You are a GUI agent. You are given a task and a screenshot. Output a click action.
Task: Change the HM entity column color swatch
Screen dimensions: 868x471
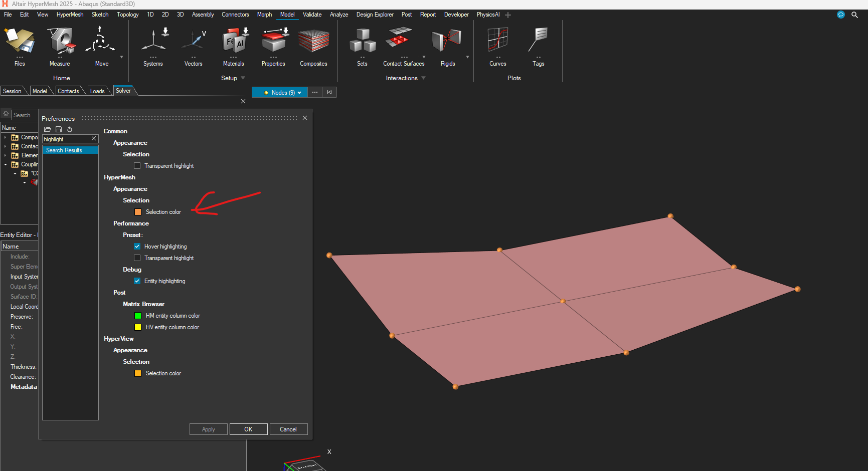point(138,316)
